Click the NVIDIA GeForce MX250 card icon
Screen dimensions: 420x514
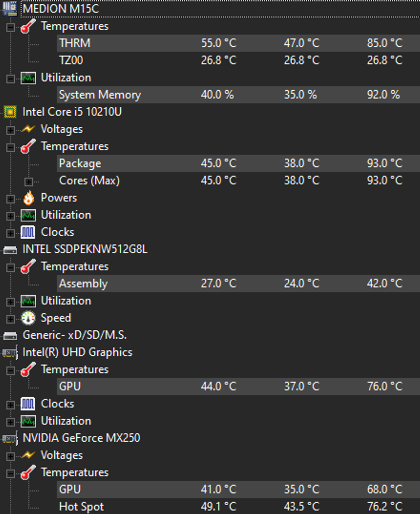10,439
